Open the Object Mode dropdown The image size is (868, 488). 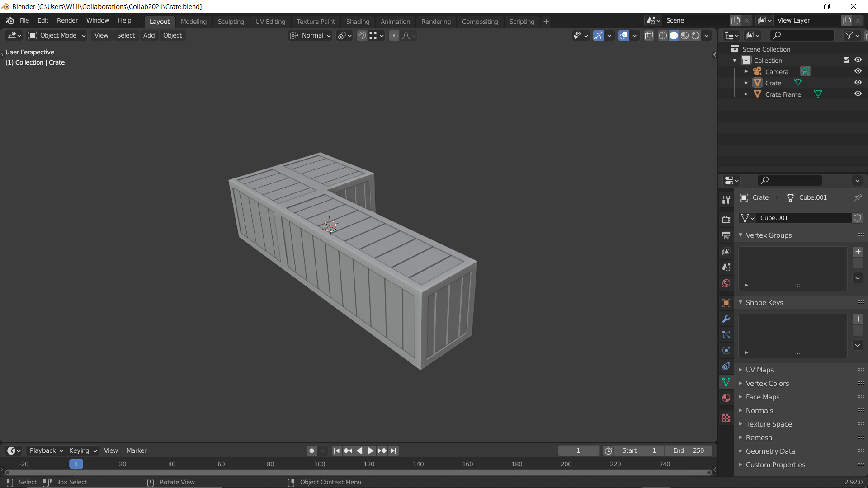point(57,36)
